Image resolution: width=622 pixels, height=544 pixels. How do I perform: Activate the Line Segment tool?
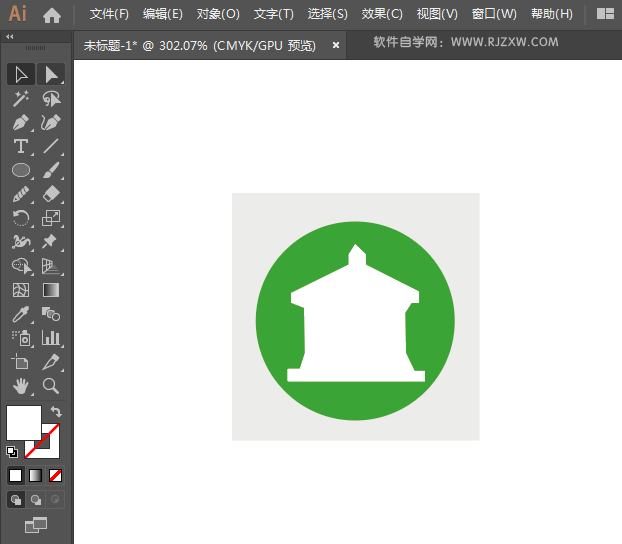[x=51, y=146]
